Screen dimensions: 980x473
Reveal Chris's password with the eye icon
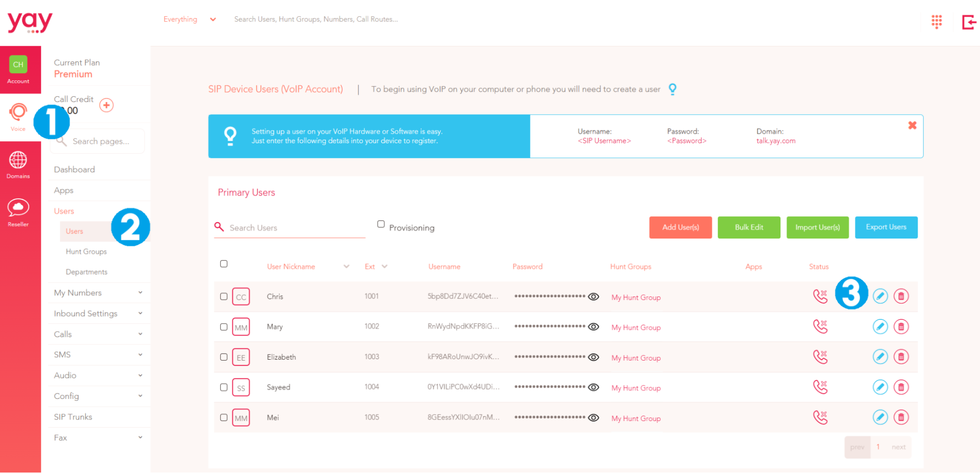pos(593,297)
